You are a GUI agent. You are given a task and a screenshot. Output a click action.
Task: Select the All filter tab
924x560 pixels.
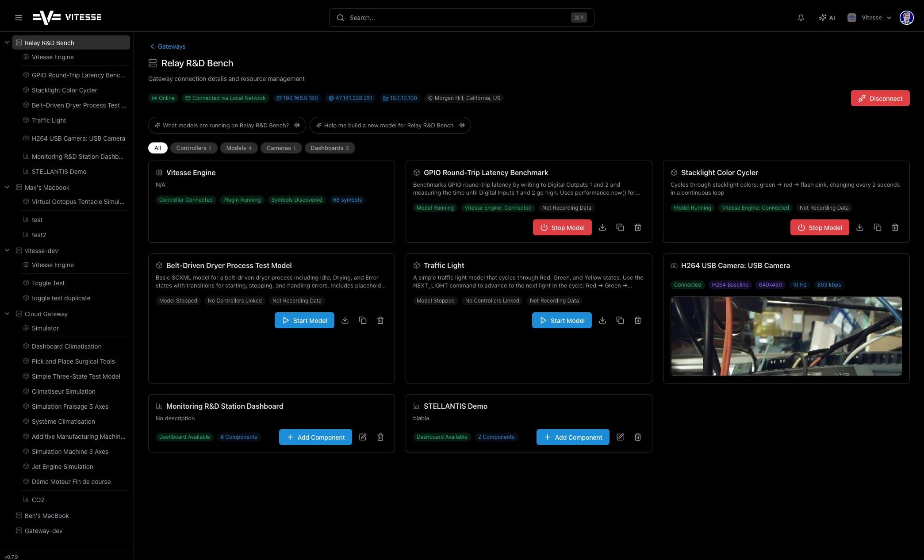click(x=158, y=148)
